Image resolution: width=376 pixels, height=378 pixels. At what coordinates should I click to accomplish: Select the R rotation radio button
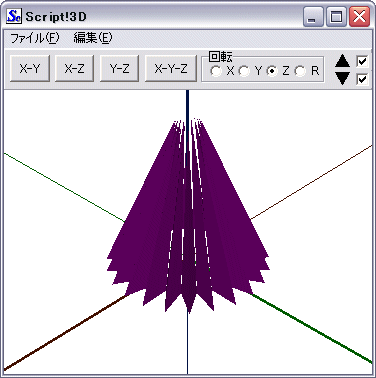(x=300, y=71)
